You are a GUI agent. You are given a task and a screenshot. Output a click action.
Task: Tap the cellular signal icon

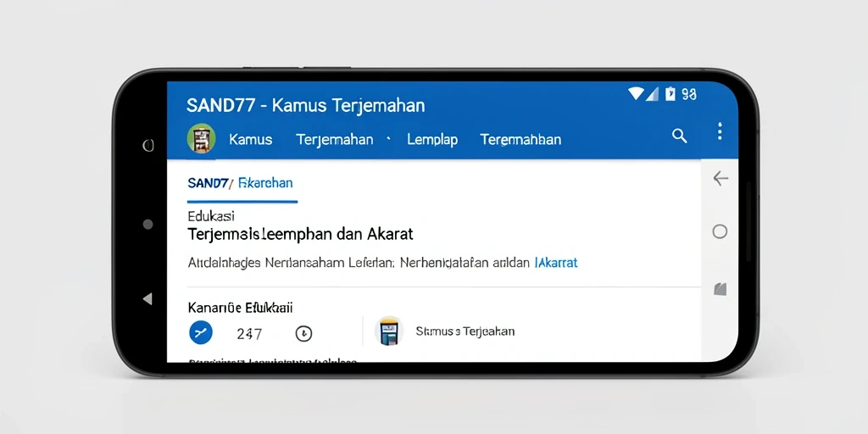(x=652, y=93)
